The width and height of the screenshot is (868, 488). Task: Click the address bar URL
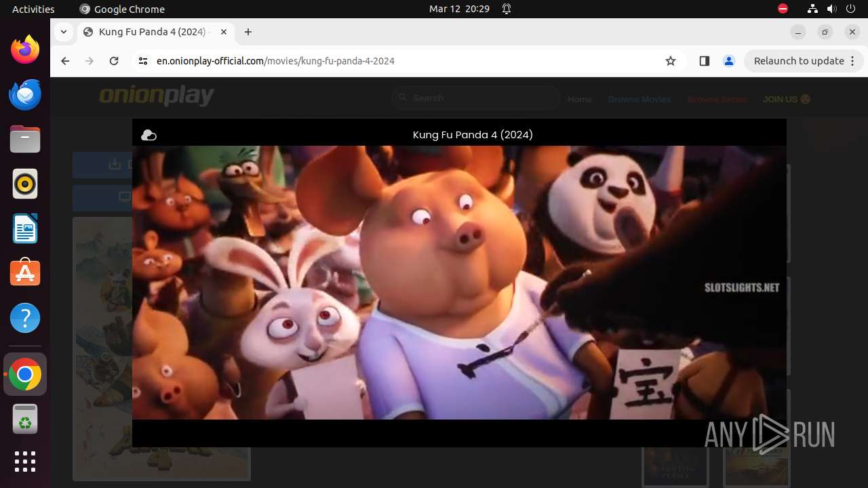[x=275, y=61]
